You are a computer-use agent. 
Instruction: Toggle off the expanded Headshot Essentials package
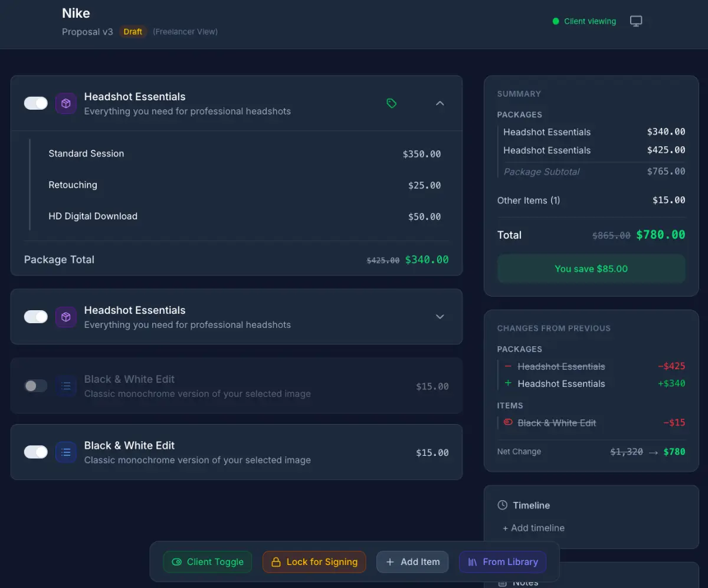[36, 104]
